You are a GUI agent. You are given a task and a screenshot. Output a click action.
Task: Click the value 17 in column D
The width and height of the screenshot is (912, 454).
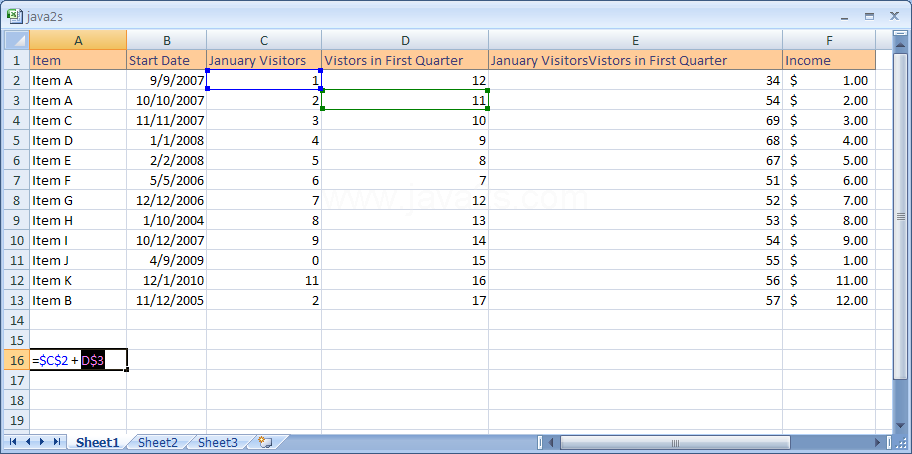(405, 301)
